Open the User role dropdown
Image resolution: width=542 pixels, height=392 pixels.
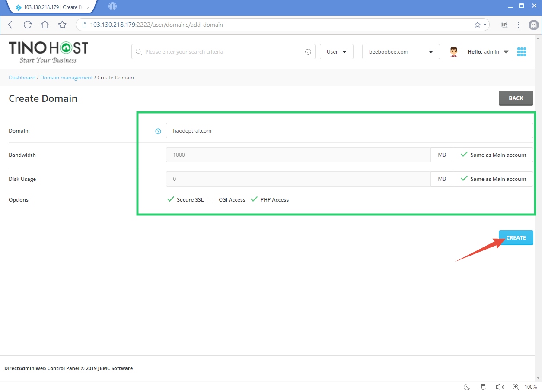tap(336, 51)
